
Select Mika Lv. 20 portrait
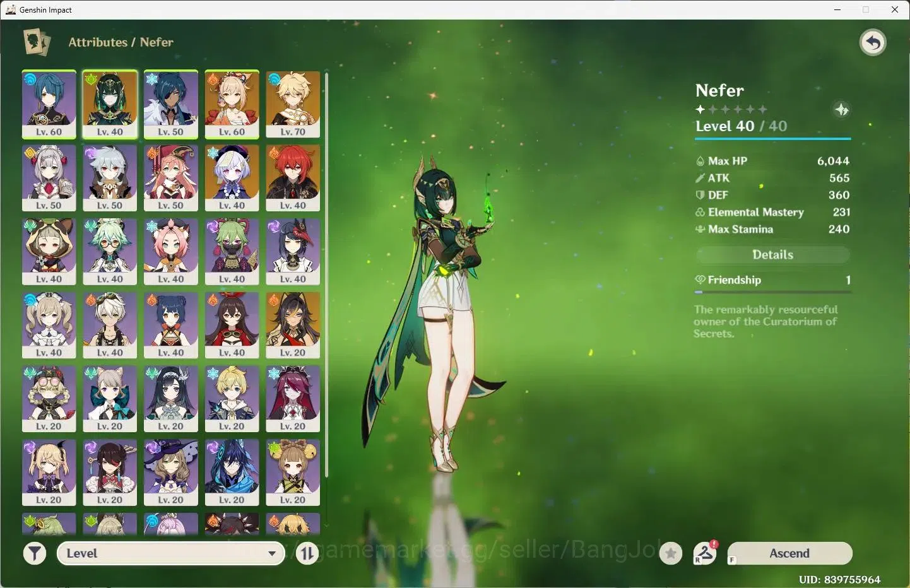tap(232, 399)
